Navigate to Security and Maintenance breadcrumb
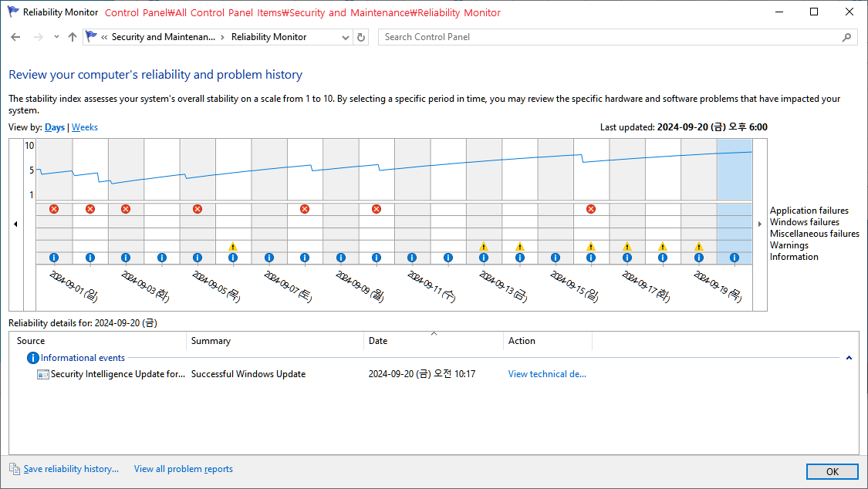Screen dimensions: 868x489 pos(164,37)
